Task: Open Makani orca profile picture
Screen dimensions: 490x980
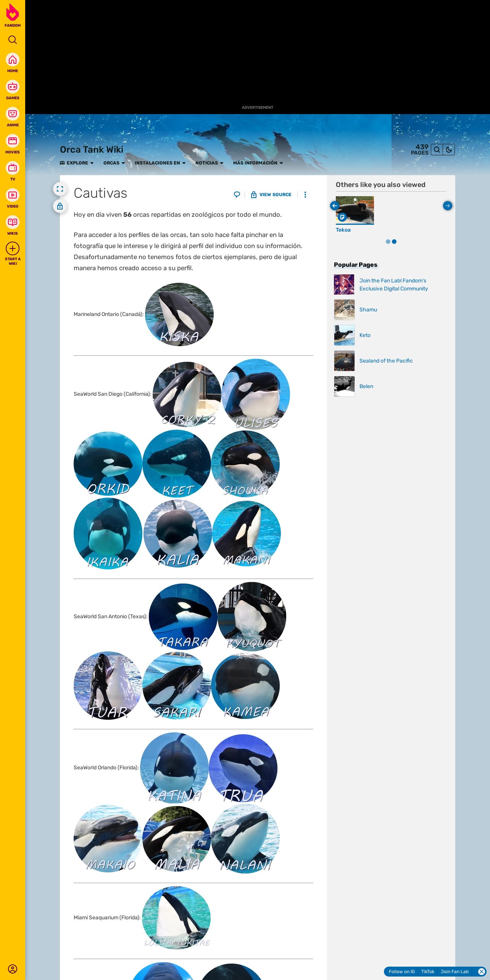Action: coord(247,534)
